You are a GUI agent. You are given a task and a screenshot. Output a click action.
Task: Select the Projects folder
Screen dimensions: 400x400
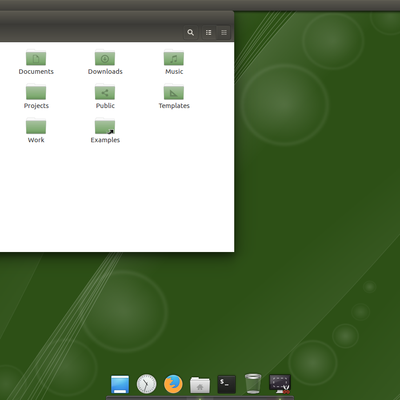click(x=36, y=96)
